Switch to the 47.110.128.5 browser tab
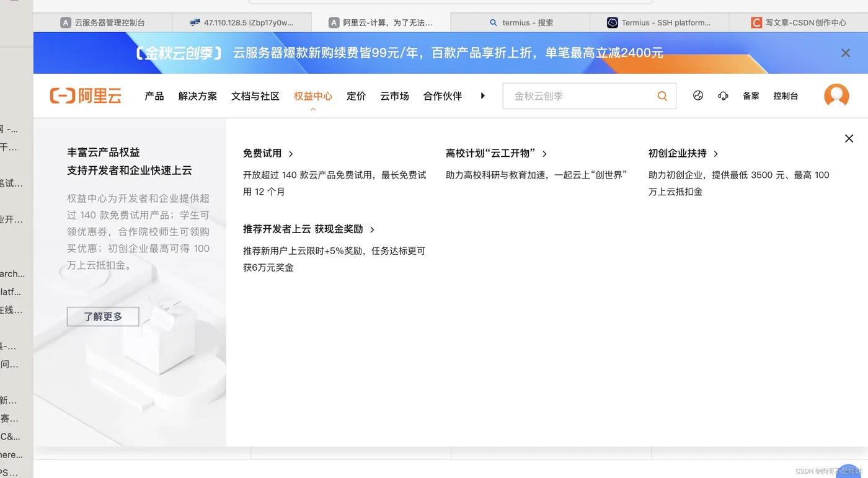The height and width of the screenshot is (478, 868). pyautogui.click(x=241, y=22)
